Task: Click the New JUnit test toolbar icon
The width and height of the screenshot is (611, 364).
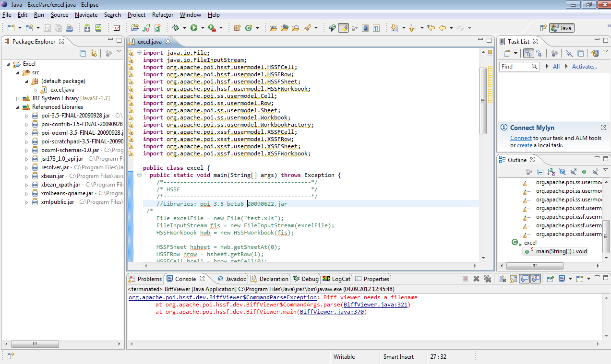Action: pos(145,28)
